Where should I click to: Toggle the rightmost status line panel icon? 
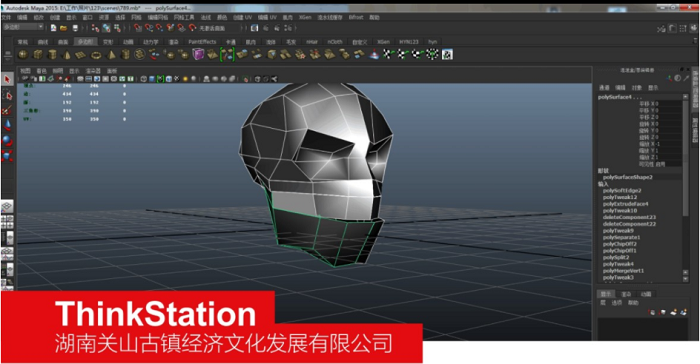click(693, 28)
